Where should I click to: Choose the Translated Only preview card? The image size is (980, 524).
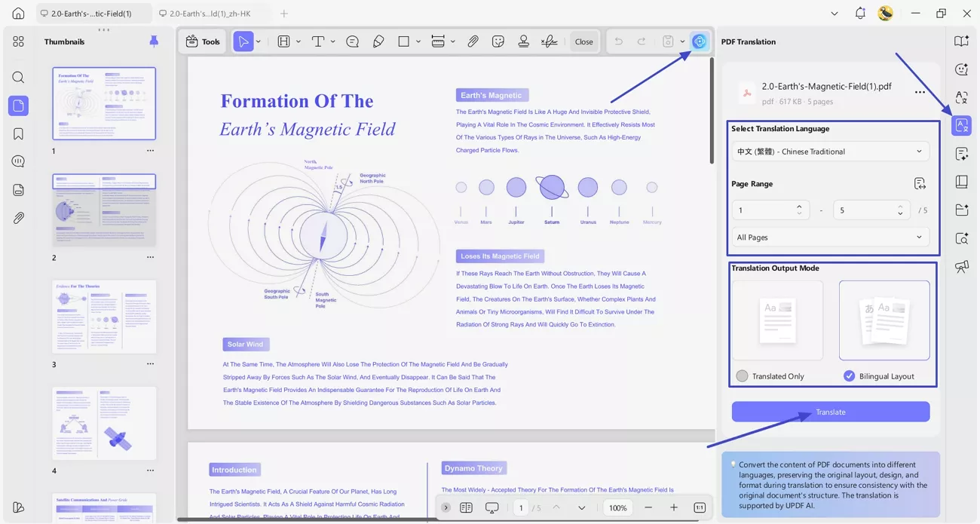[x=777, y=320]
